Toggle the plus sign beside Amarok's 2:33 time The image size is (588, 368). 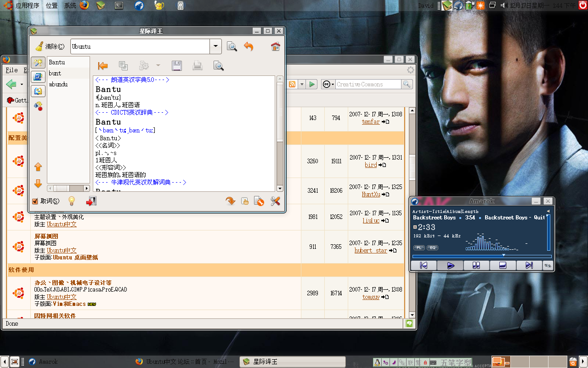pyautogui.click(x=415, y=227)
